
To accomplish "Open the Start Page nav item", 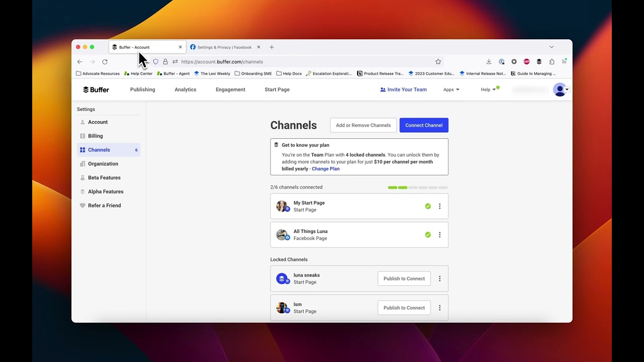I will click(277, 89).
